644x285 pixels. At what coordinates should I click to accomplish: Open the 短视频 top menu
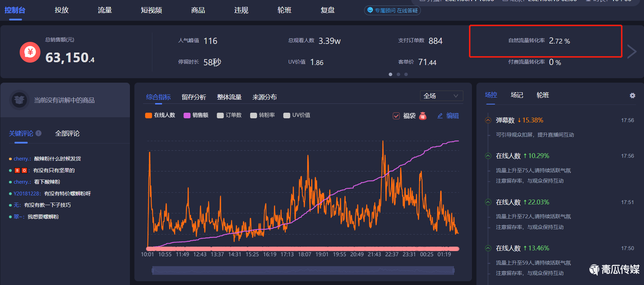(151, 10)
